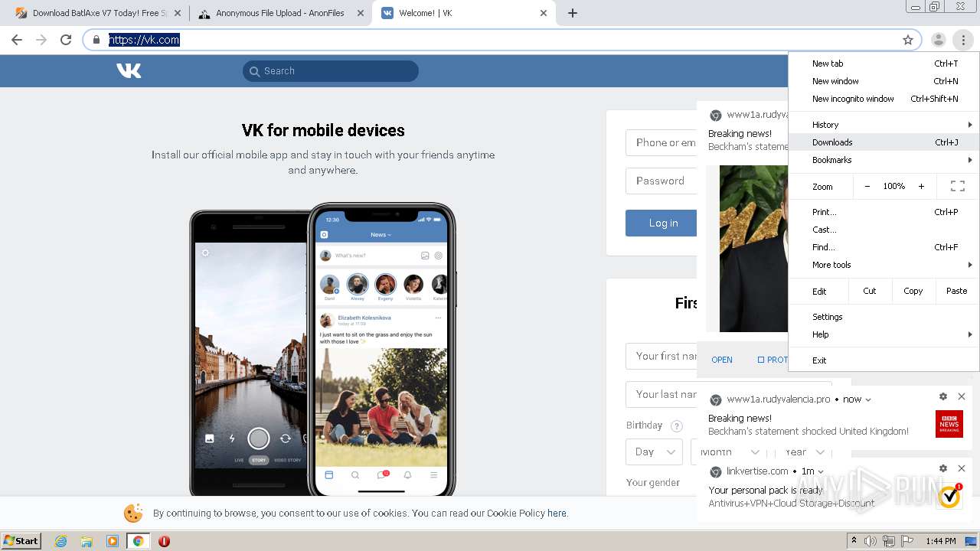
Task: Select New window in the Chrome menu
Action: (x=884, y=81)
